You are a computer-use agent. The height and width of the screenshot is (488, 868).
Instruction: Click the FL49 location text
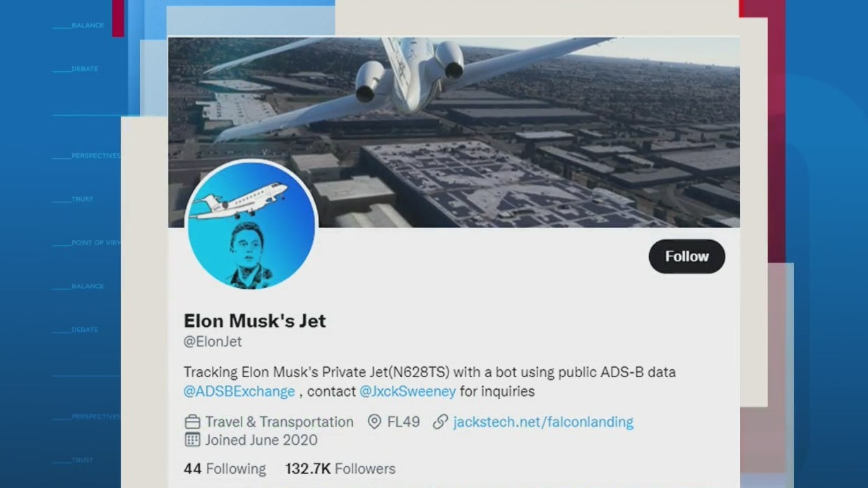click(403, 422)
